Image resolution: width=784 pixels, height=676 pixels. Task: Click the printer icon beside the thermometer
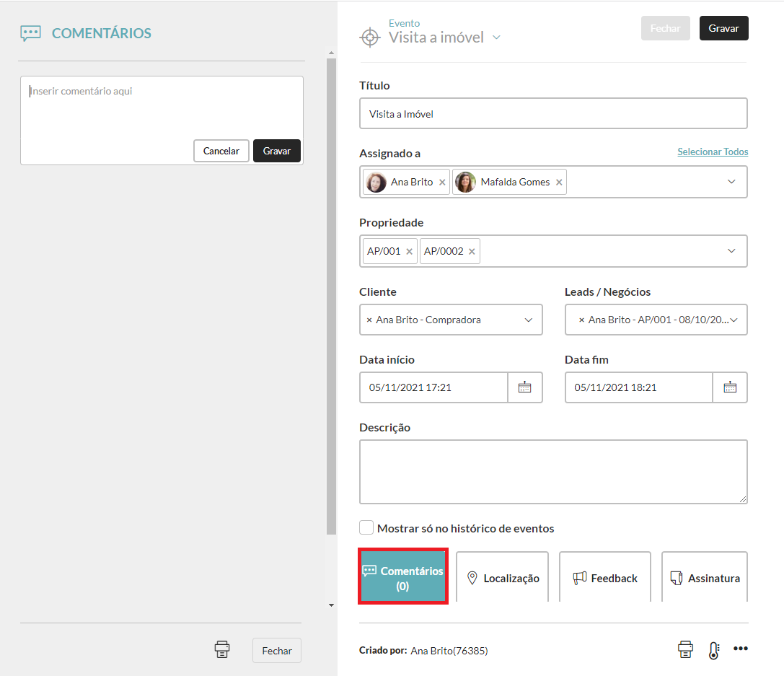(685, 649)
